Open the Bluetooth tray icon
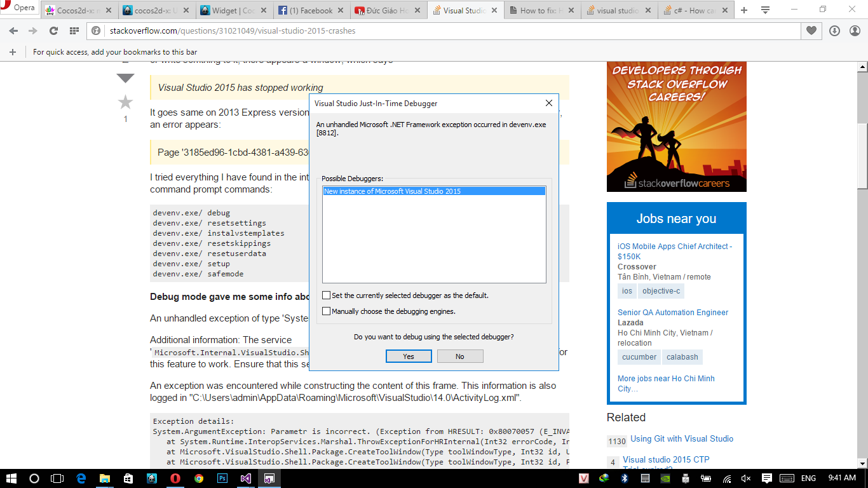868x488 pixels. coord(625,478)
